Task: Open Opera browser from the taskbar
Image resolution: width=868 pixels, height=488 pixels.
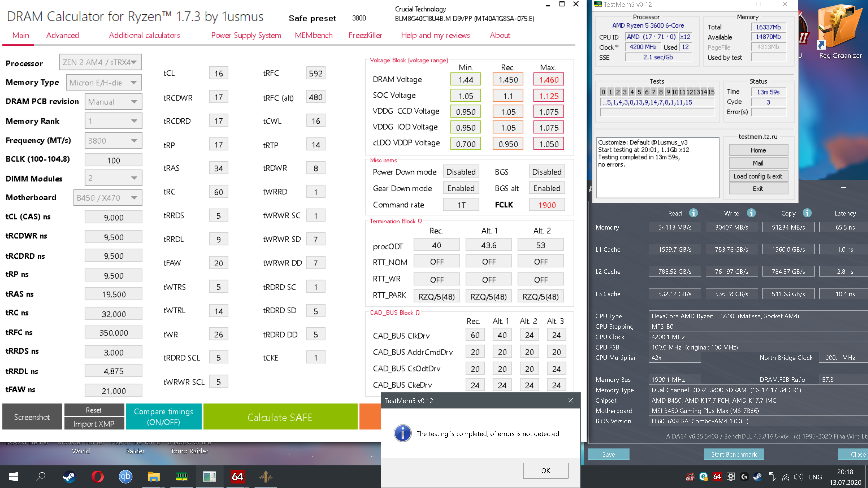Action: coord(97,476)
